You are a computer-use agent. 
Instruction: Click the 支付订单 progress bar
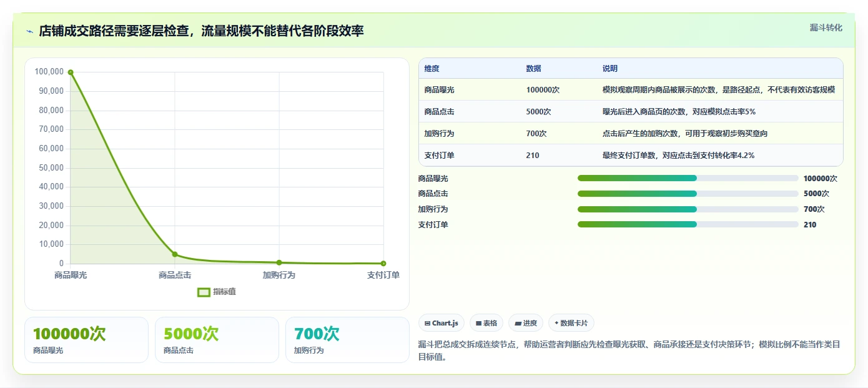click(x=688, y=225)
